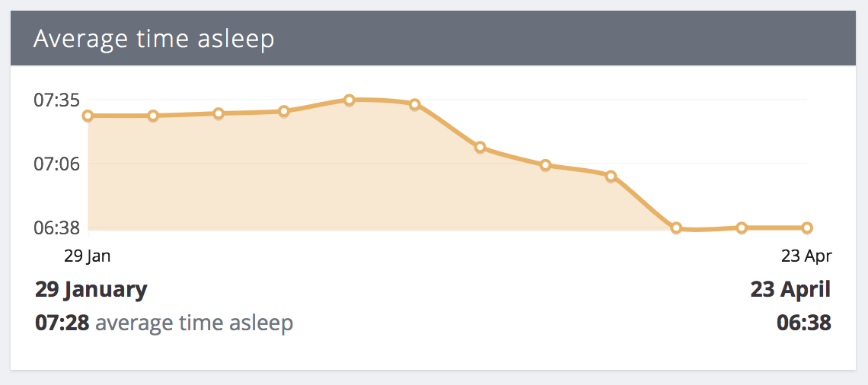Select the data point level with 07:06
The width and height of the screenshot is (868, 385).
pyautogui.click(x=545, y=165)
